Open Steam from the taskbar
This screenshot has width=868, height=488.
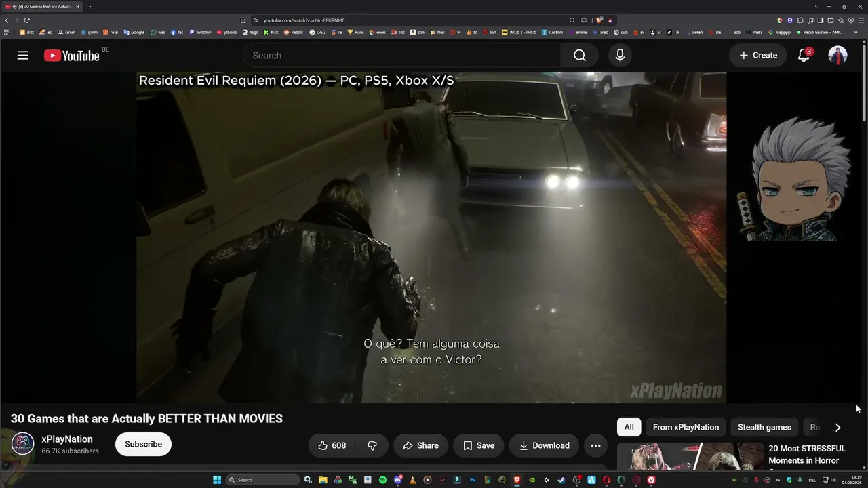pos(561,480)
